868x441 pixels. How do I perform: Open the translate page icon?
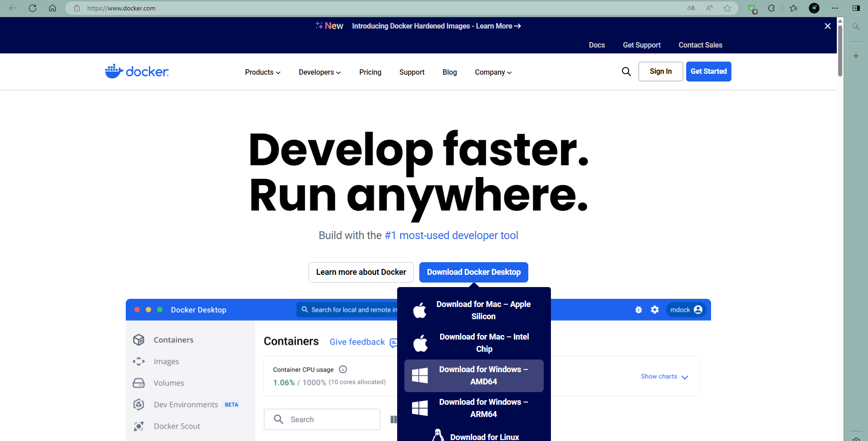691,8
